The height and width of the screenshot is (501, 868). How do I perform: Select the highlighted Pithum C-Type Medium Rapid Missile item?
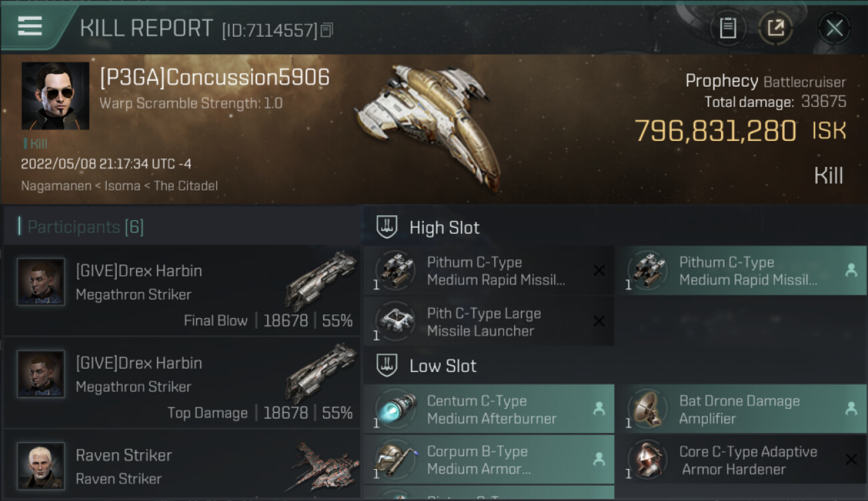pyautogui.click(x=741, y=271)
